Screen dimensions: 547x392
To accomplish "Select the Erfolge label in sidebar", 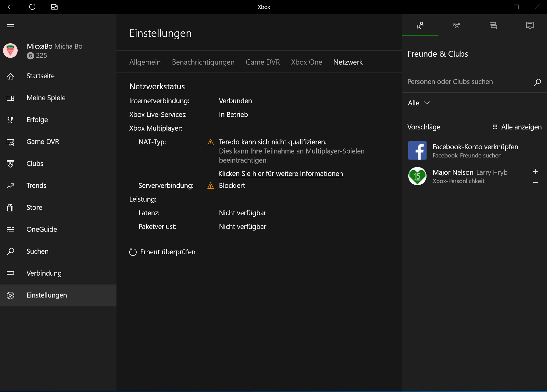I will coord(37,120).
